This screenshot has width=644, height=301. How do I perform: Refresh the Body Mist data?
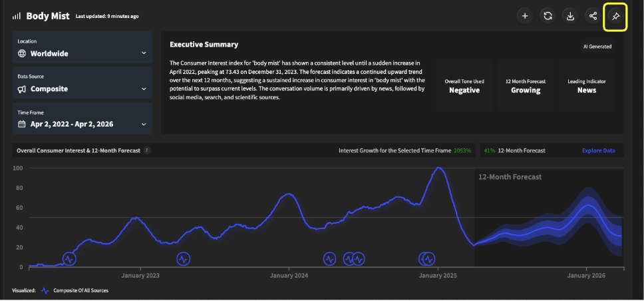pyautogui.click(x=548, y=16)
